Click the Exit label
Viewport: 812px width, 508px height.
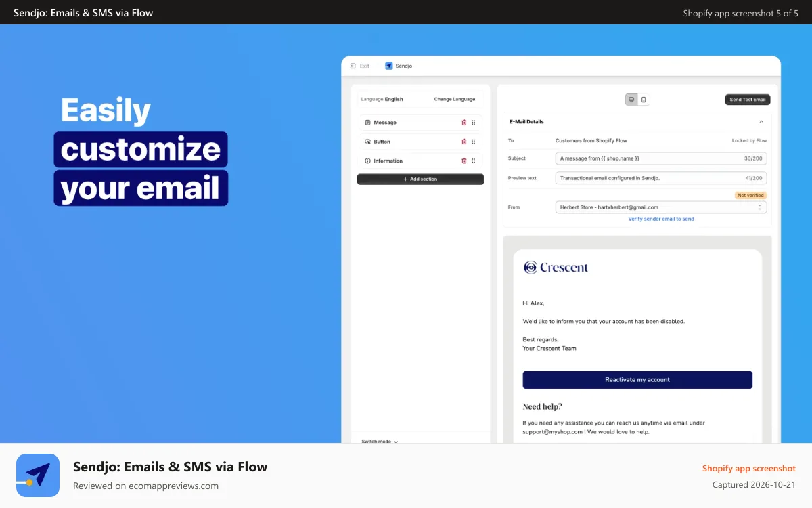pyautogui.click(x=365, y=66)
